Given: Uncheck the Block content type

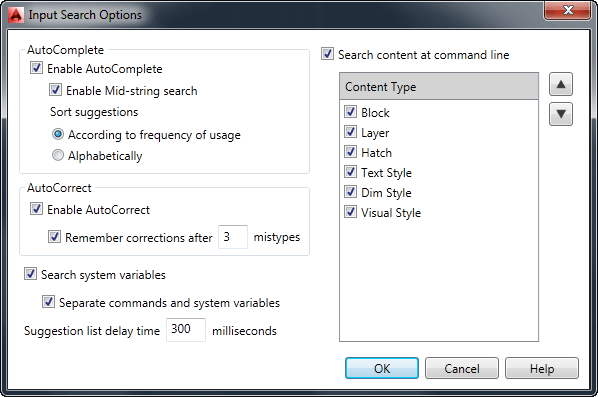Looking at the screenshot, I should pos(350,112).
